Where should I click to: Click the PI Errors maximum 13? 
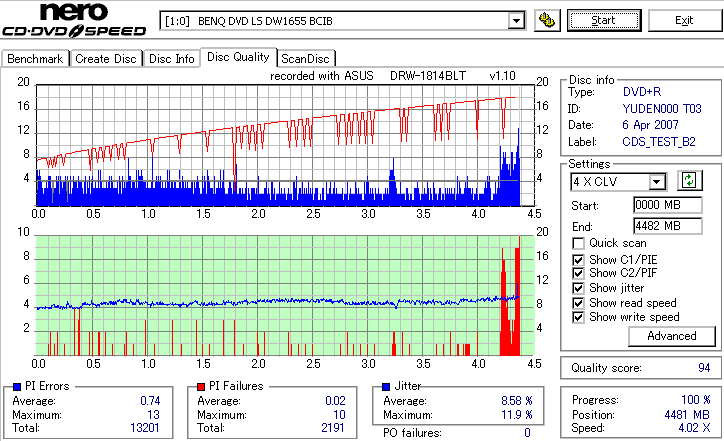tap(154, 415)
